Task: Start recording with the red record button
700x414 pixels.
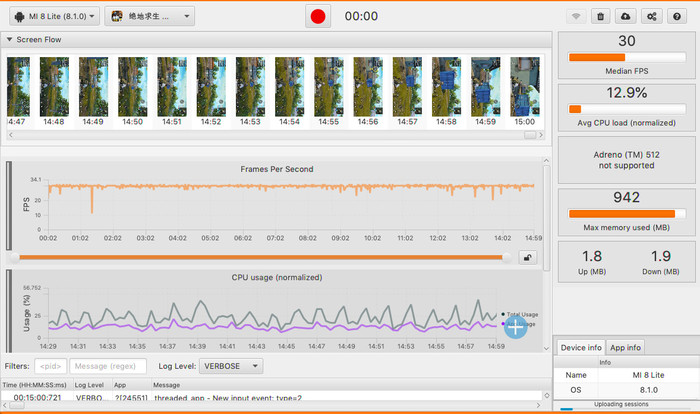Action: (318, 16)
